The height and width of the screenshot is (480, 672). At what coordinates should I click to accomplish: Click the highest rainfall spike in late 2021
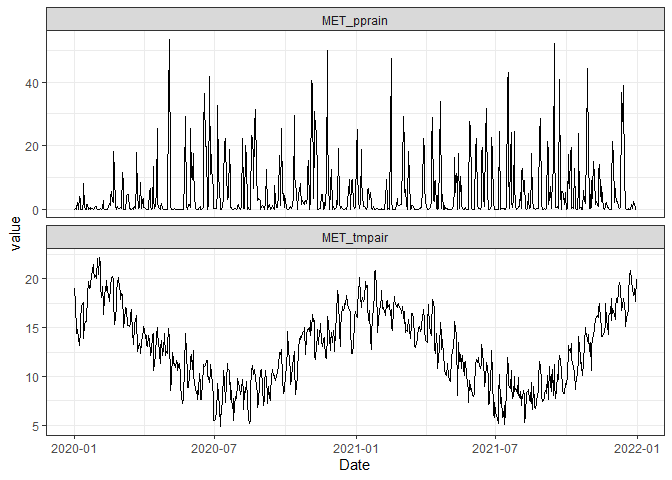[554, 46]
